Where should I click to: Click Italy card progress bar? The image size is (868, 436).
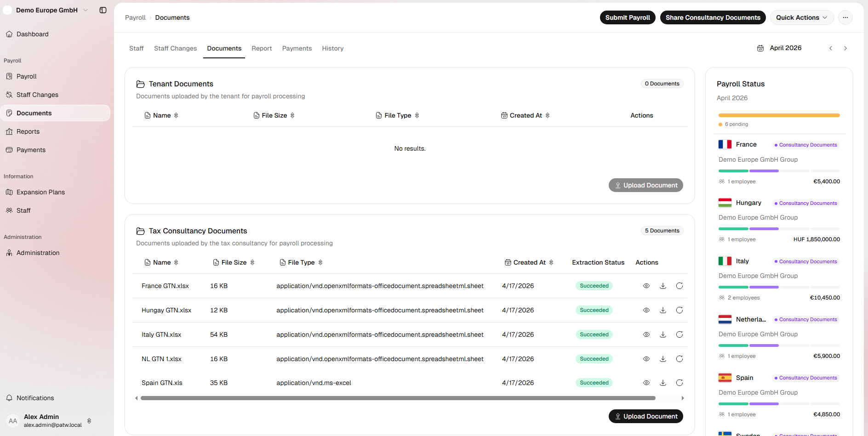pos(779,287)
